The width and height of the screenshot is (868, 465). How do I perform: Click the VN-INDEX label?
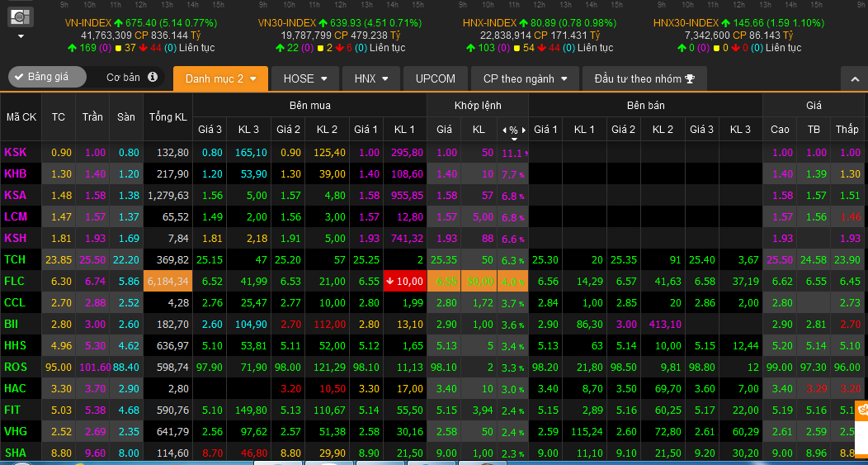(x=88, y=23)
